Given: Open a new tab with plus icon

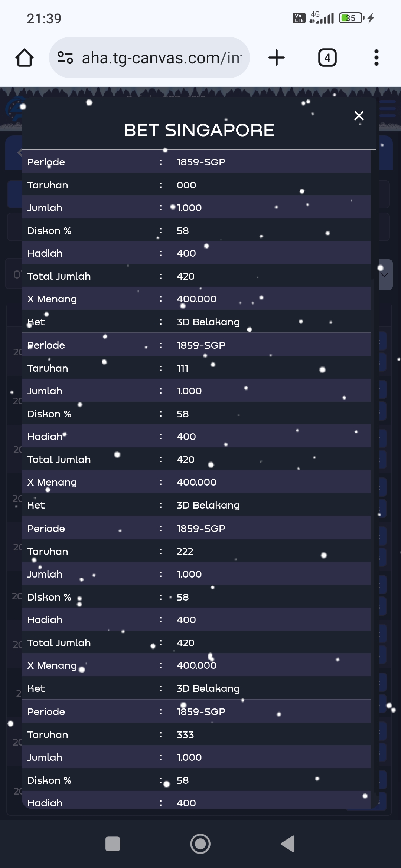Looking at the screenshot, I should [x=276, y=58].
